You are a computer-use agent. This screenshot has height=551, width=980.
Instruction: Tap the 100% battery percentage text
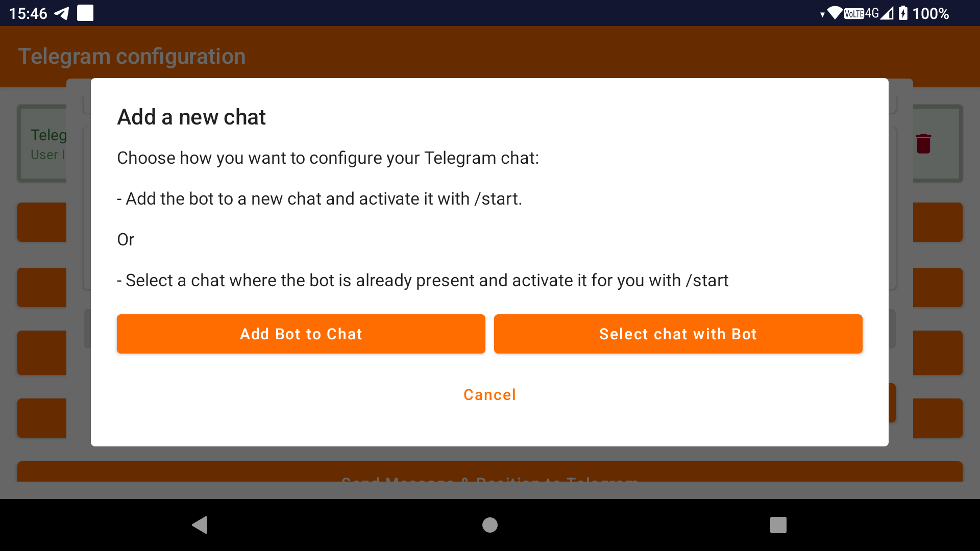(x=930, y=13)
